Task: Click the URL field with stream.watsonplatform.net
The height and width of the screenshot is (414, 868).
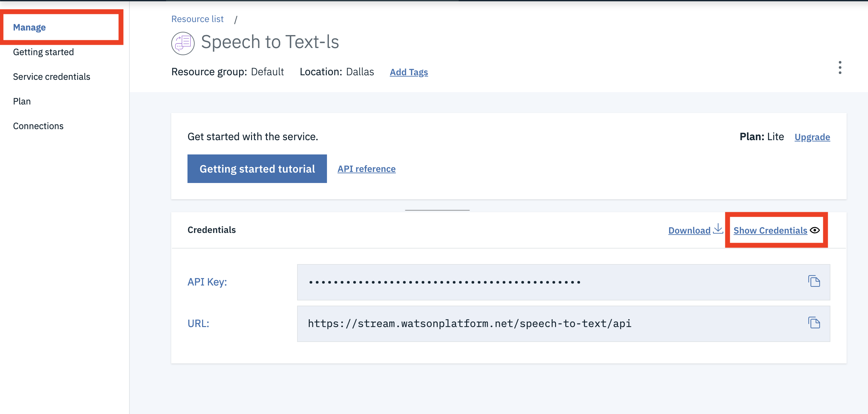Action: (469, 324)
